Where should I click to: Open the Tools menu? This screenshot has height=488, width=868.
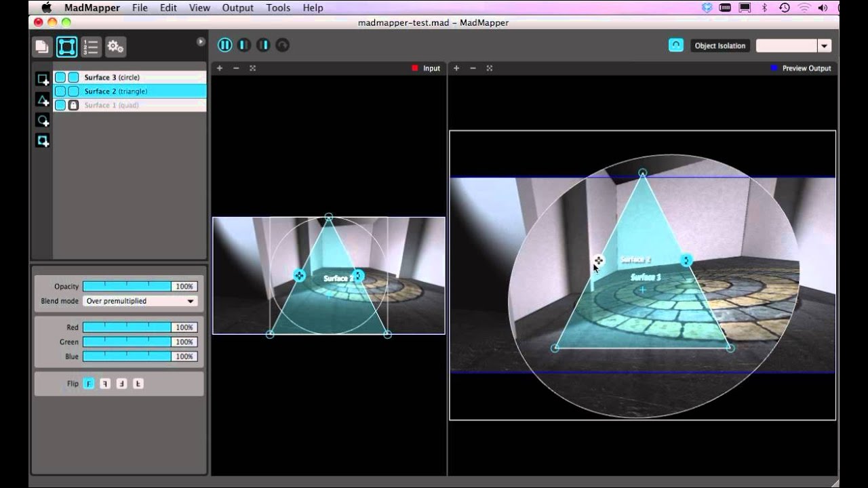[x=278, y=8]
